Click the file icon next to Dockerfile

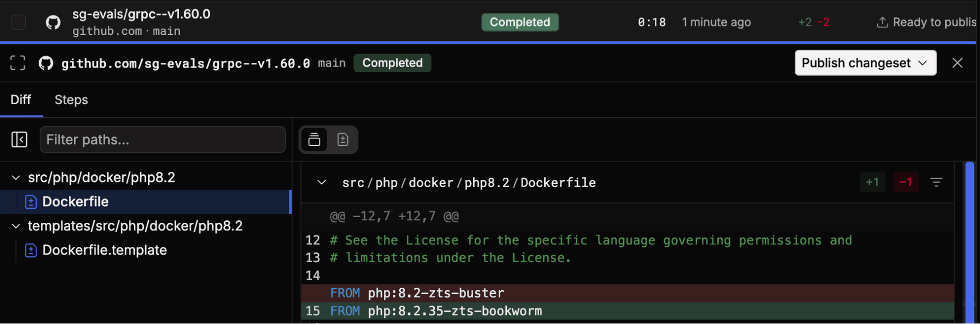point(31,202)
